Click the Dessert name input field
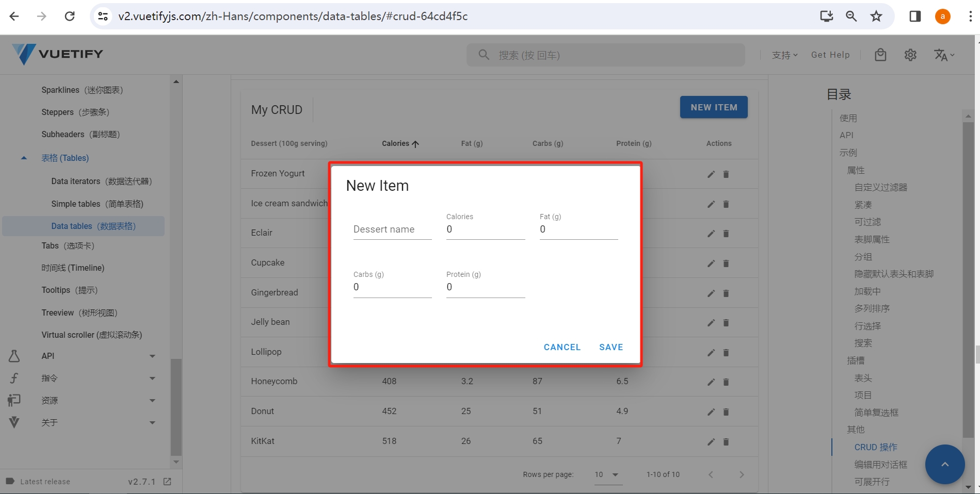This screenshot has width=980, height=494. click(x=392, y=229)
